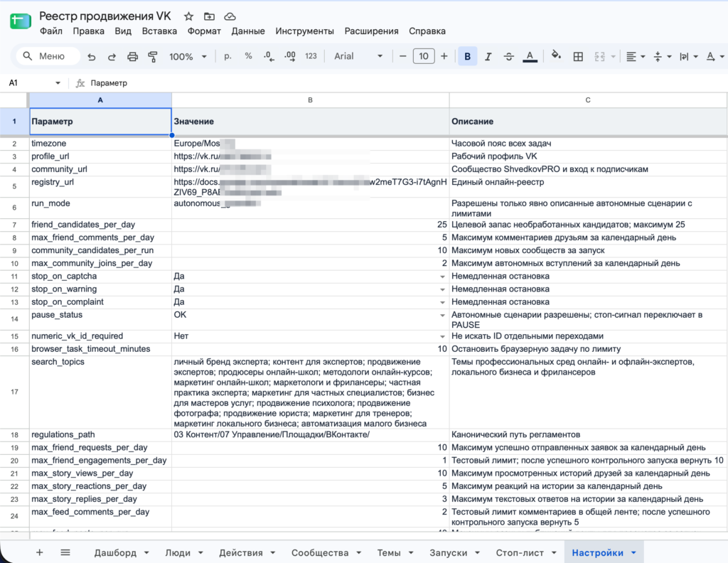Move document using the folder icon

tap(210, 17)
